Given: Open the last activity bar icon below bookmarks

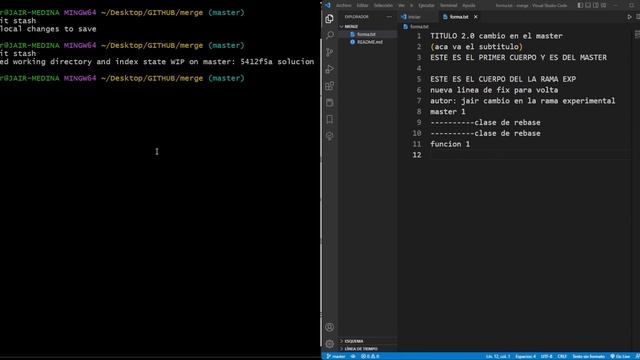Looking at the screenshot, I should [329, 136].
